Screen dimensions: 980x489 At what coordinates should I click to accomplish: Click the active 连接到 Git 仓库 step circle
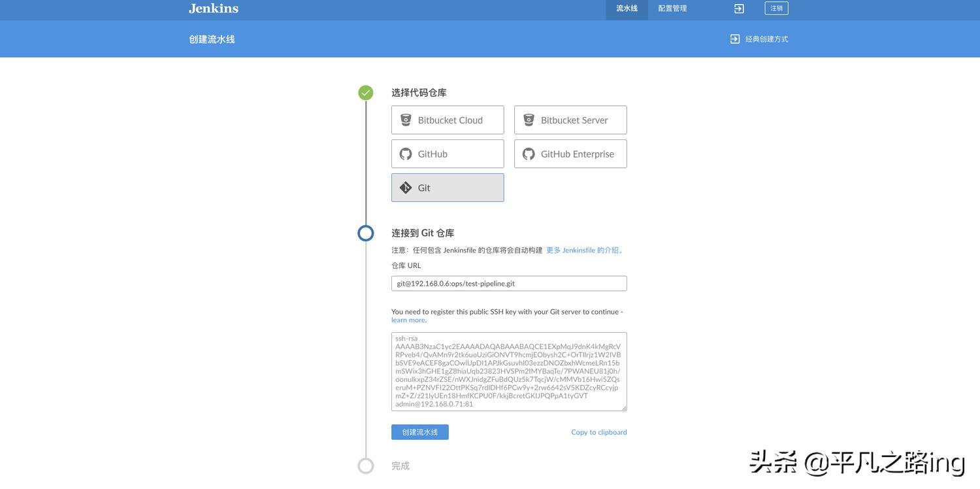click(x=365, y=233)
